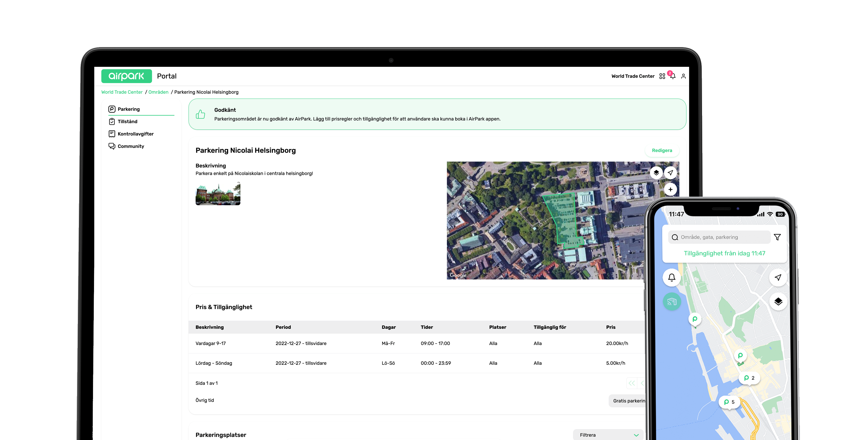The width and height of the screenshot is (868, 440).
Task: Click the 09:00 - 17:00 time cell
Action: 435,343
